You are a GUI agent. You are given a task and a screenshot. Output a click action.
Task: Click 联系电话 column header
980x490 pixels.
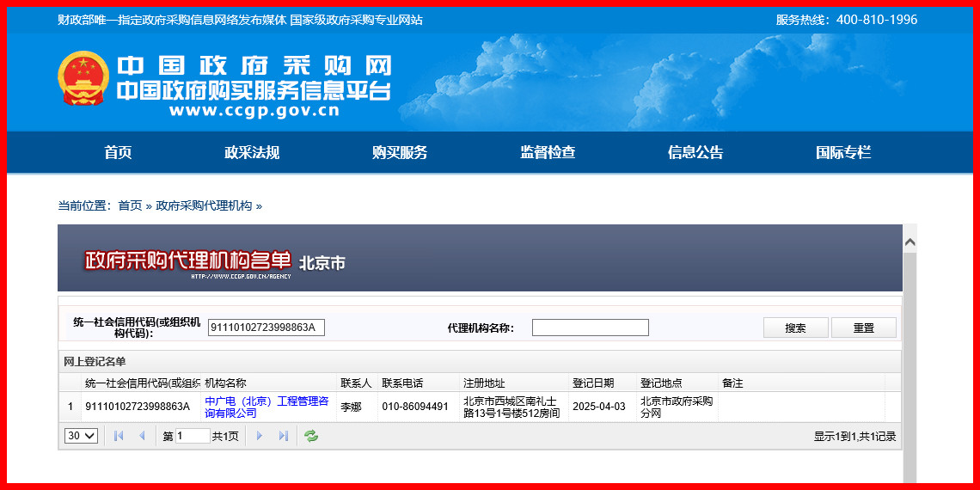click(x=418, y=383)
